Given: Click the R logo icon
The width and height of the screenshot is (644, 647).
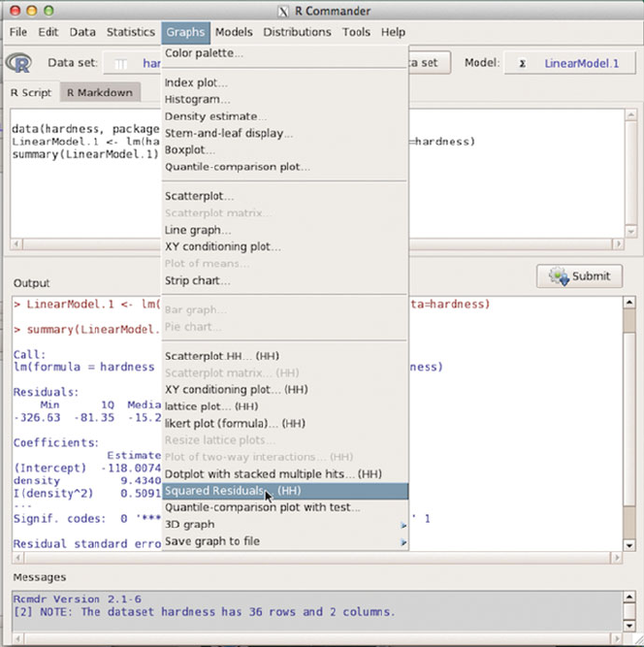Looking at the screenshot, I should (x=19, y=63).
